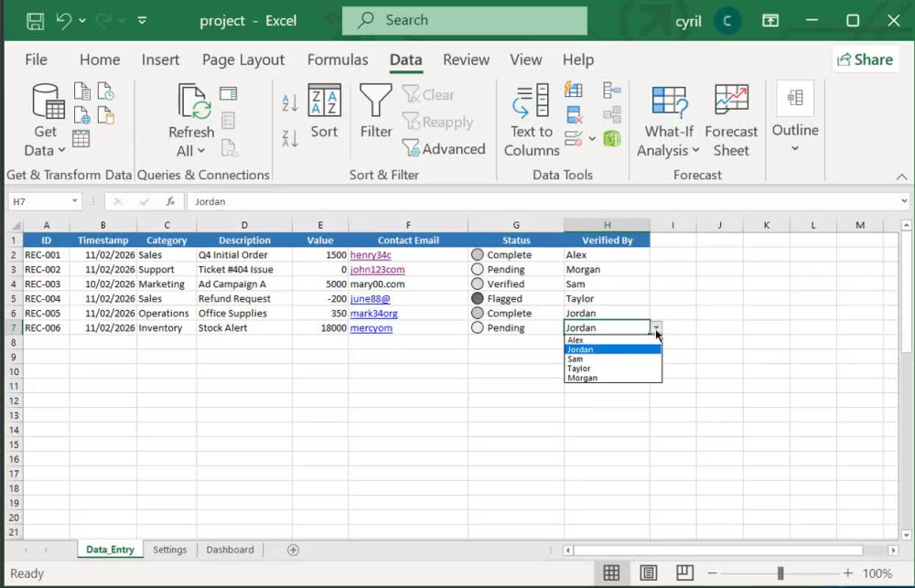Import From Table/Range icon

pos(81,139)
